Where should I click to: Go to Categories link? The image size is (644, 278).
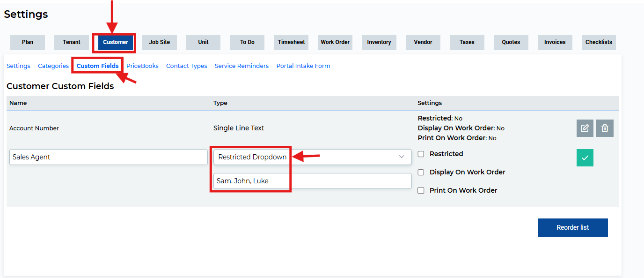pyautogui.click(x=53, y=66)
